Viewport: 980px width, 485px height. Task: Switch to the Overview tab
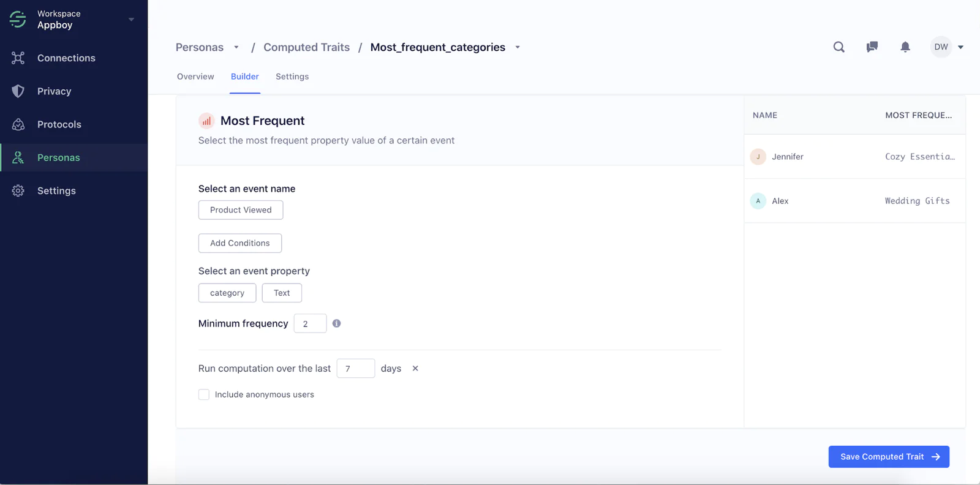195,77
